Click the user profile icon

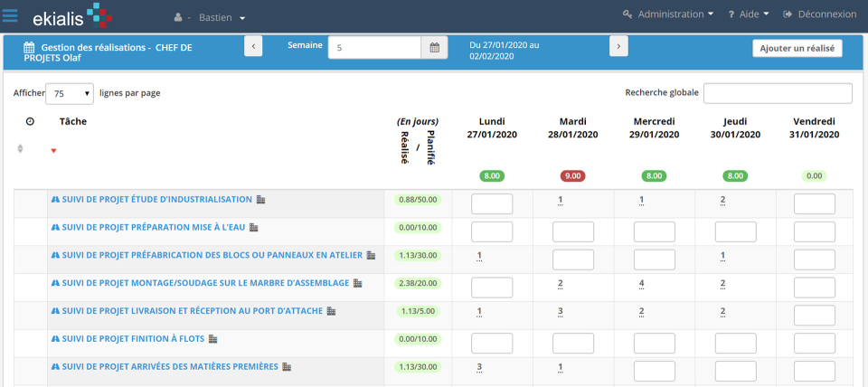[x=178, y=18]
